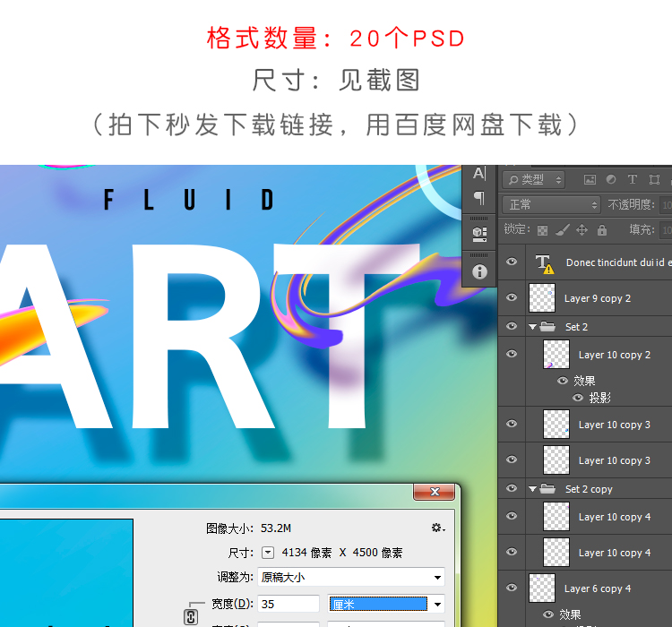
Task: Toggle the constrain proportions chain link
Action: (x=190, y=616)
